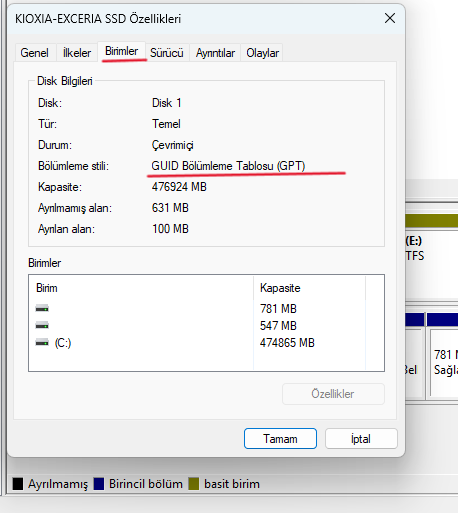Open the İlkeler tab
Viewport: 458px width, 513px height.
tap(77, 53)
